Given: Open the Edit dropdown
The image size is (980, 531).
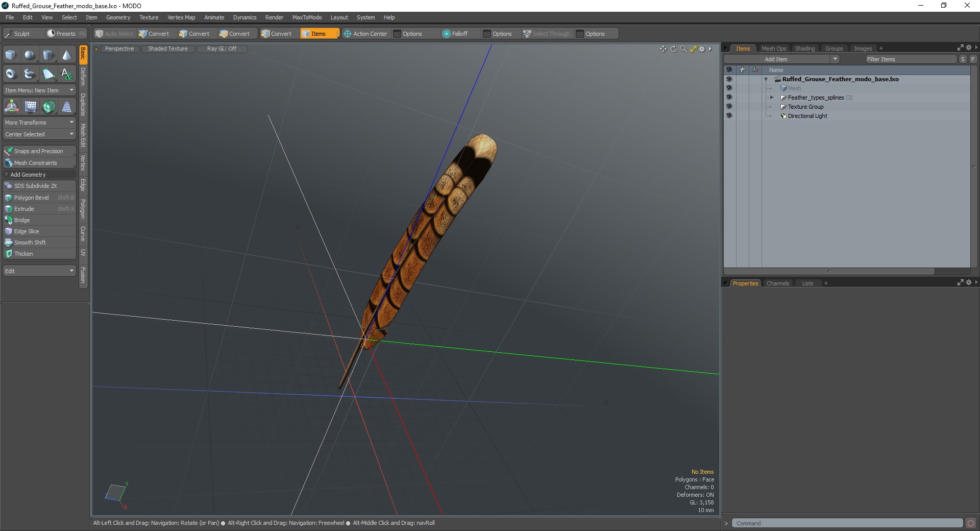Looking at the screenshot, I should [x=39, y=271].
